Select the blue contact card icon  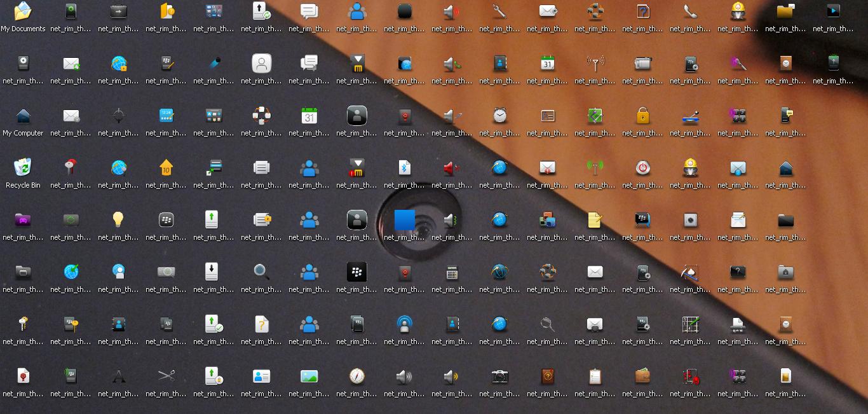click(261, 376)
